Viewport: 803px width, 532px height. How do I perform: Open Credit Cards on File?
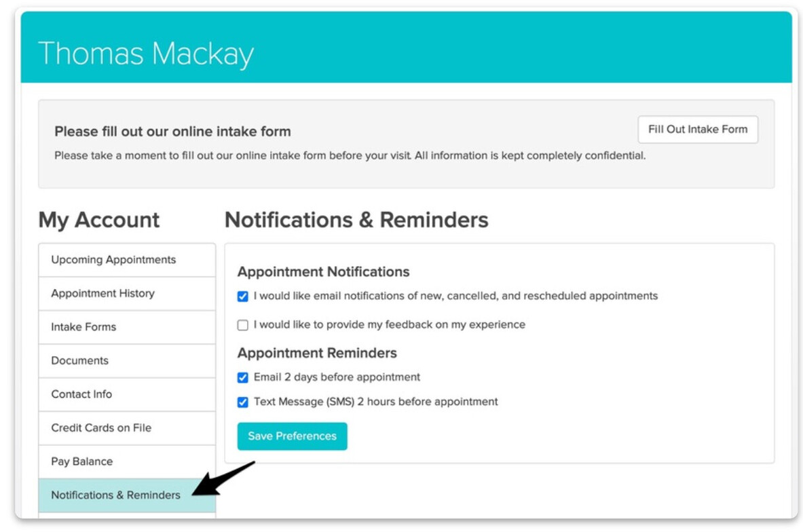101,427
